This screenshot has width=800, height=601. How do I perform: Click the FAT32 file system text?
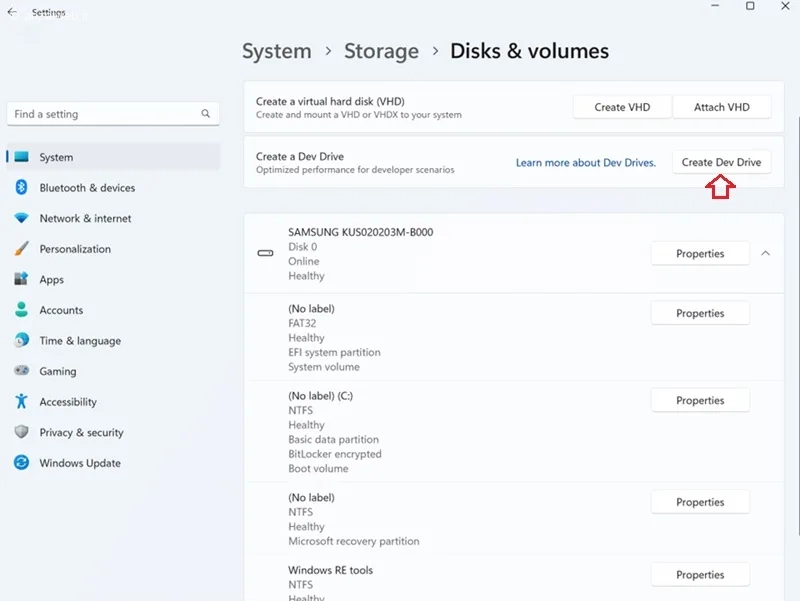pyautogui.click(x=302, y=323)
